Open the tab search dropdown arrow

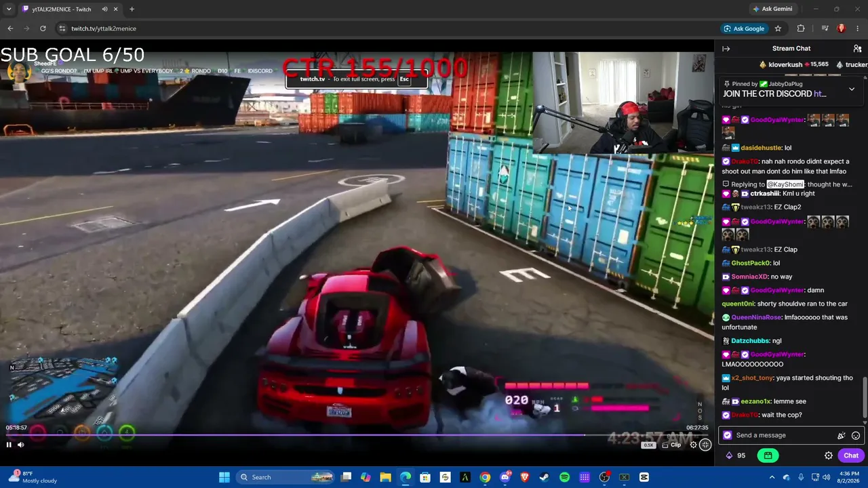tap(9, 9)
